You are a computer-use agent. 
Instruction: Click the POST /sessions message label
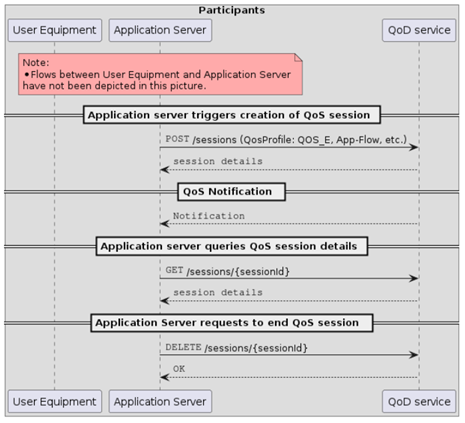[286, 139]
